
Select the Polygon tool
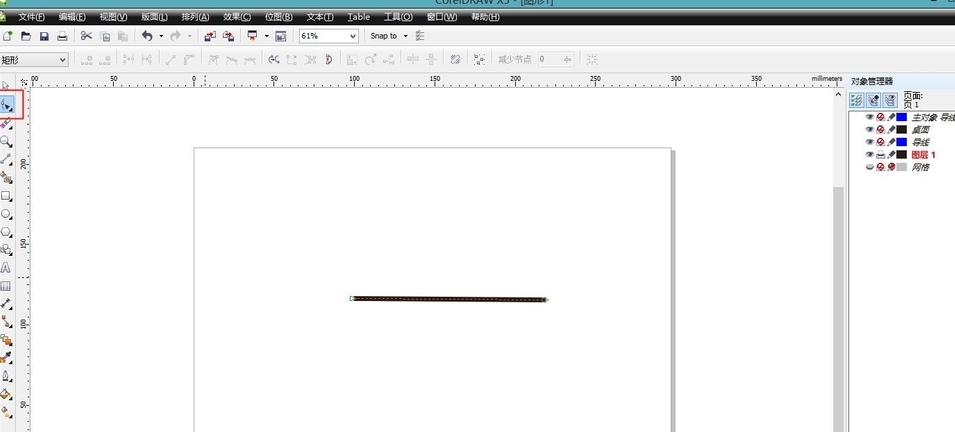point(6,232)
